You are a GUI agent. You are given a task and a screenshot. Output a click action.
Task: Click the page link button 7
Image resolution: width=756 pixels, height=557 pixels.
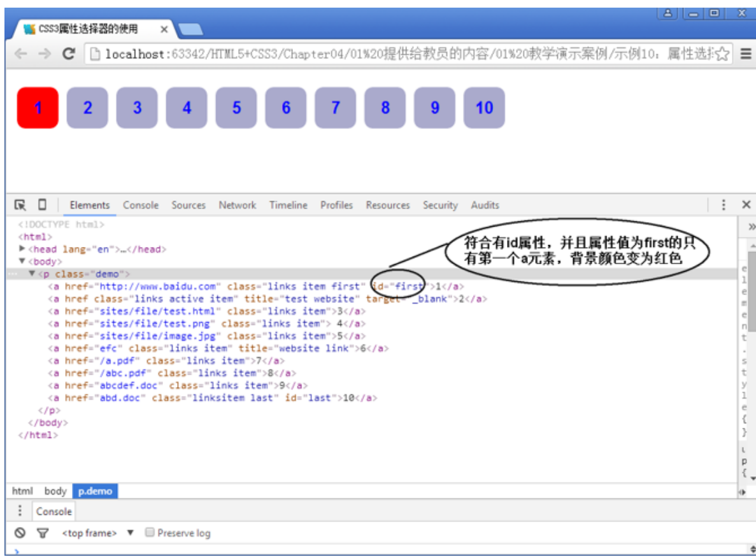coord(336,108)
